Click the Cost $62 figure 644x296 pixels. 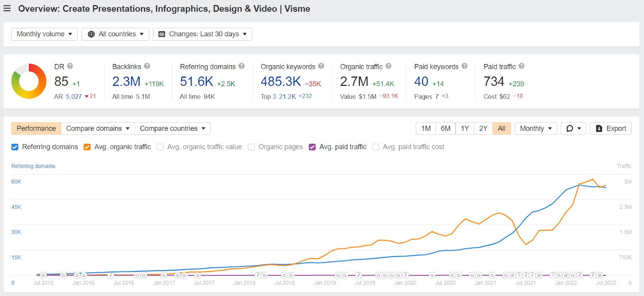pyautogui.click(x=505, y=97)
